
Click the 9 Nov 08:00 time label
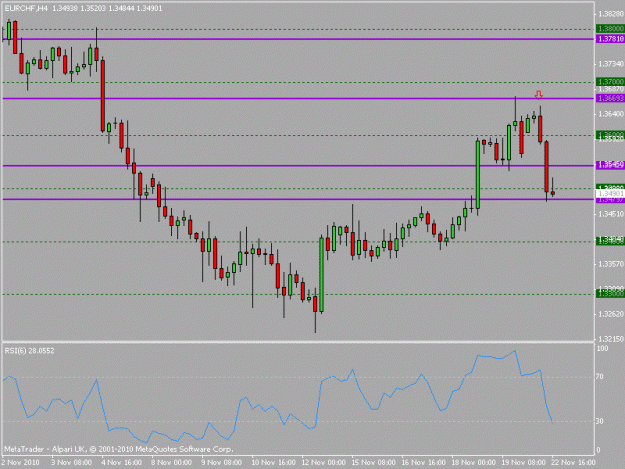[222, 462]
